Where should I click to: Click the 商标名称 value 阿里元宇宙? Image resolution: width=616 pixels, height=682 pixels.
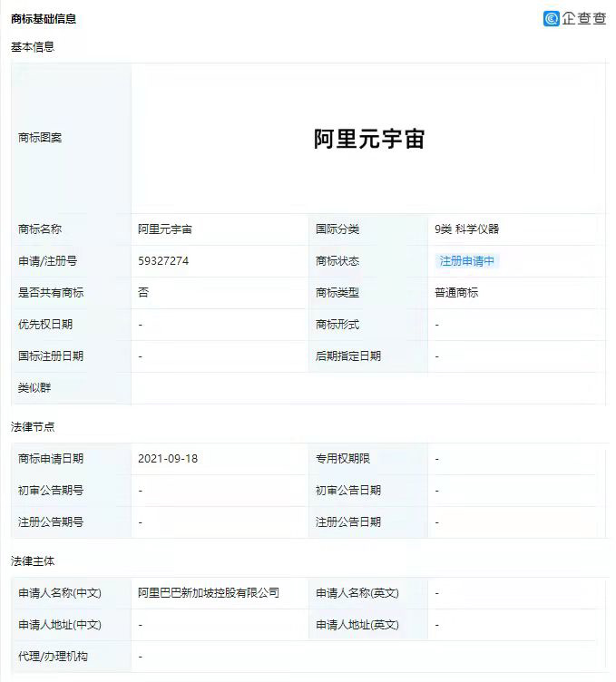[165, 229]
